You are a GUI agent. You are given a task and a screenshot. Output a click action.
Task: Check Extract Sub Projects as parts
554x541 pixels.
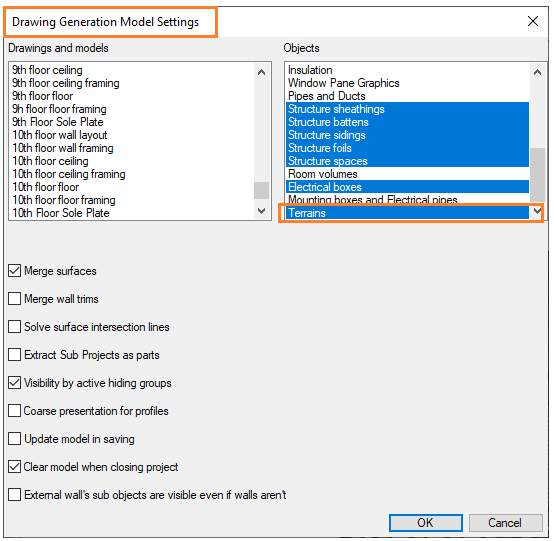coord(14,354)
